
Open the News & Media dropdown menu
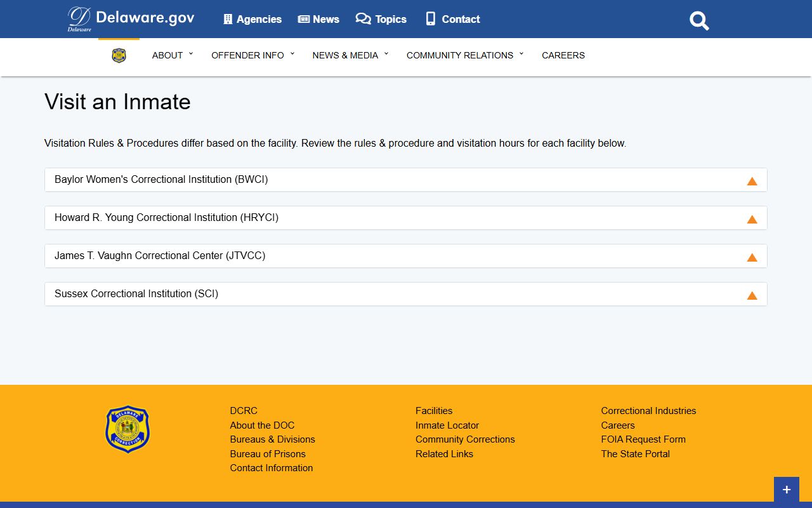[x=350, y=55]
